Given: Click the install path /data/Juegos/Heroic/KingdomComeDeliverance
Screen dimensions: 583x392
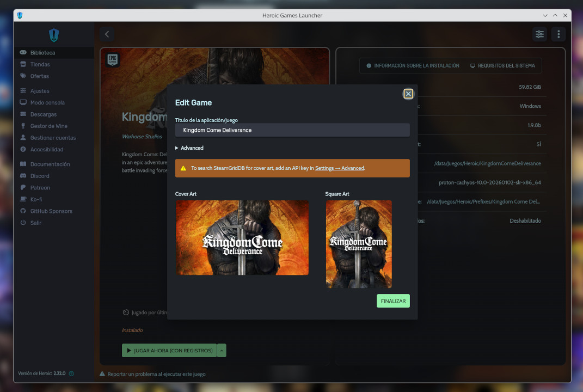Looking at the screenshot, I should pyautogui.click(x=487, y=163).
